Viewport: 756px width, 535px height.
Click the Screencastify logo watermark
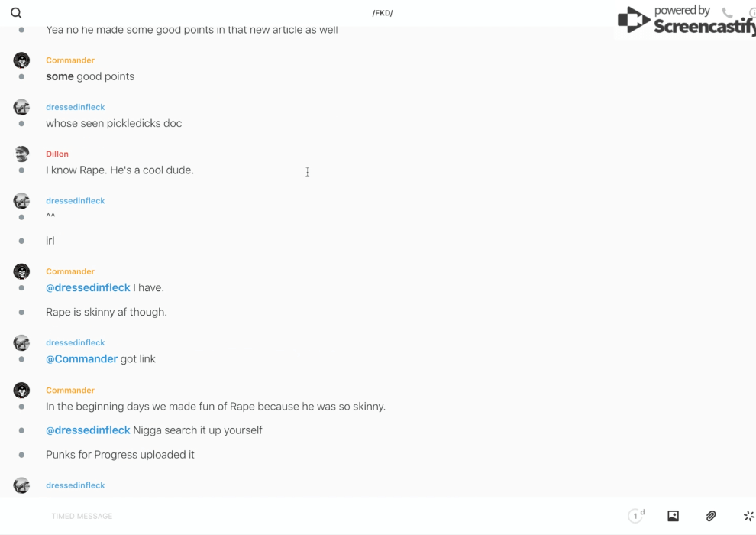pyautogui.click(x=686, y=21)
